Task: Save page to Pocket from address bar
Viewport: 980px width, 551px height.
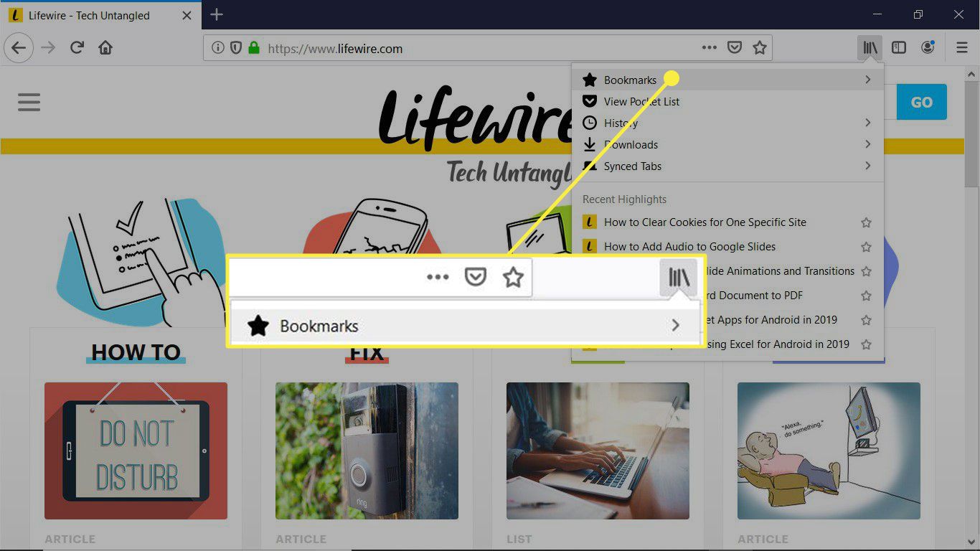Action: tap(735, 48)
